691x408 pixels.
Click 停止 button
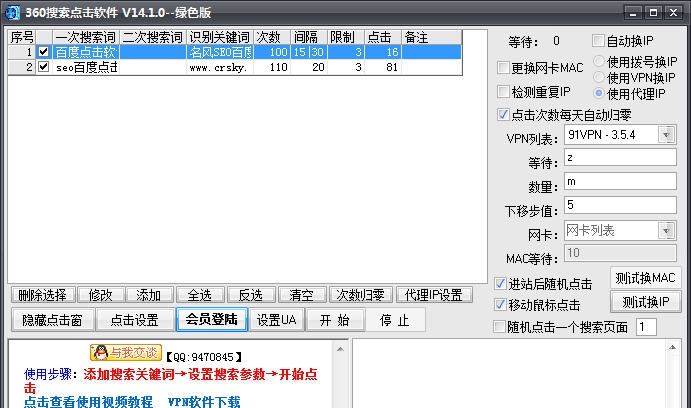pos(395,320)
